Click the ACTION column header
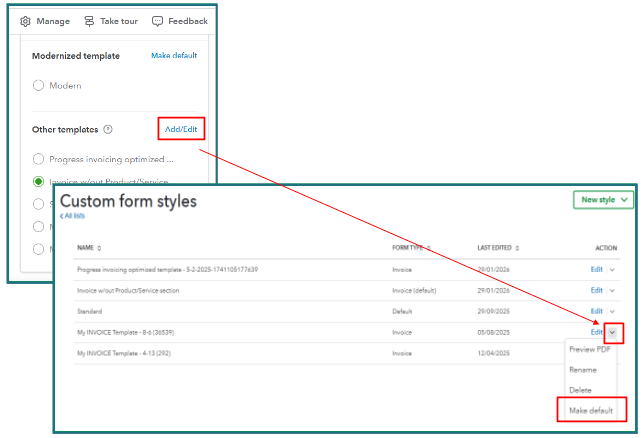This screenshot has height=438, width=642. (x=606, y=248)
